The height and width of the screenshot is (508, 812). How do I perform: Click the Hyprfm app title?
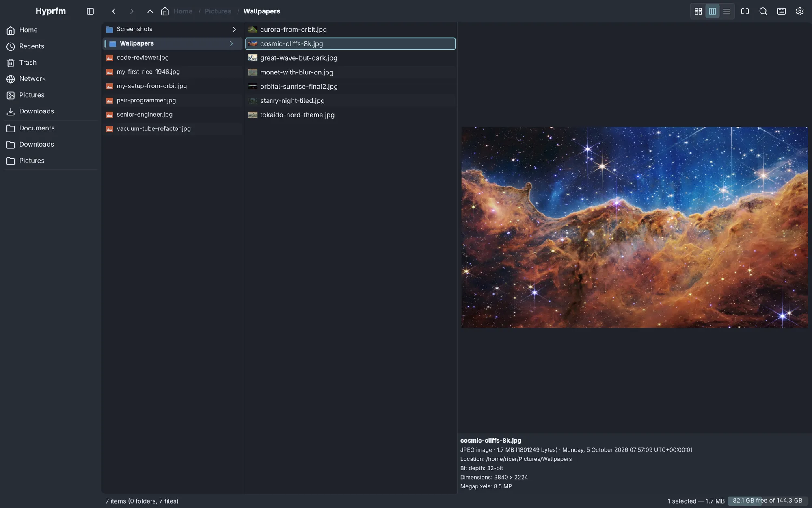pos(51,11)
